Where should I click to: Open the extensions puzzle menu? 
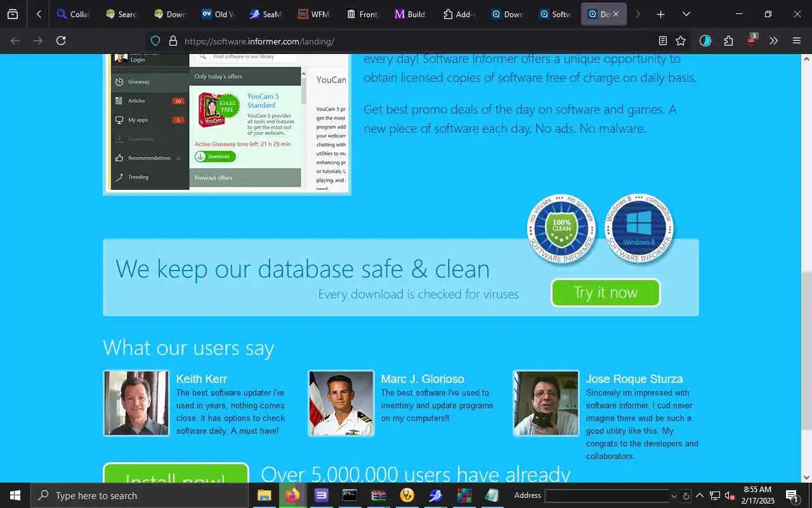(728, 41)
